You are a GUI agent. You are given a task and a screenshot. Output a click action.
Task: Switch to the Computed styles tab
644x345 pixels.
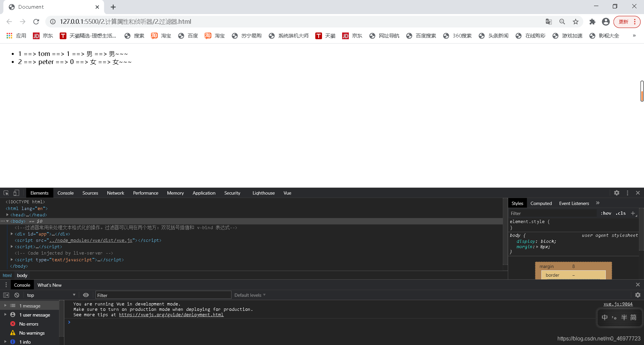(x=541, y=203)
